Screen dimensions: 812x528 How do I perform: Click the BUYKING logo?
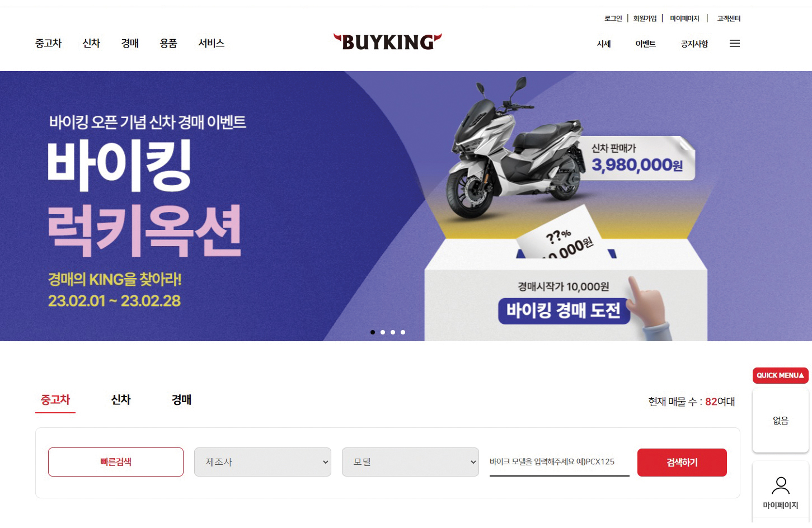[387, 42]
